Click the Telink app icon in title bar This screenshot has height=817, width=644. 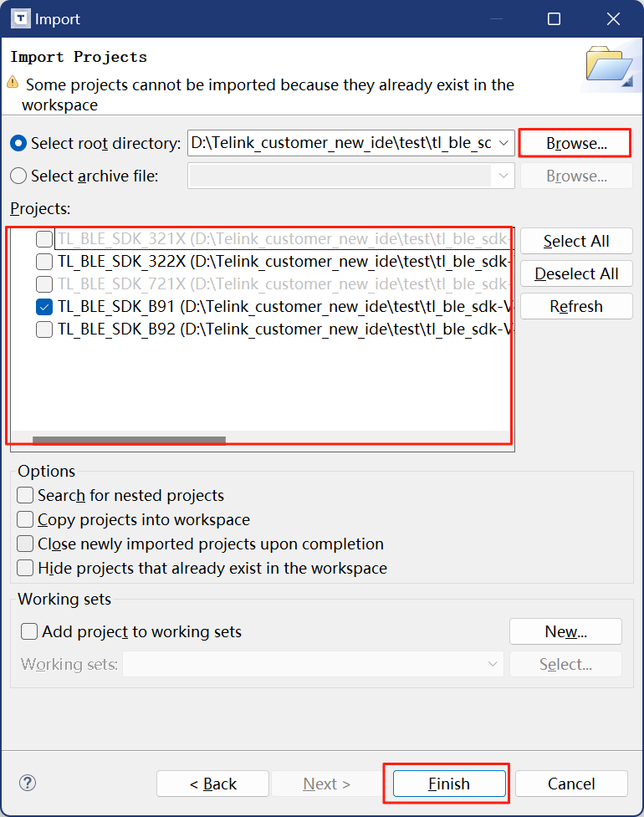coord(19,18)
